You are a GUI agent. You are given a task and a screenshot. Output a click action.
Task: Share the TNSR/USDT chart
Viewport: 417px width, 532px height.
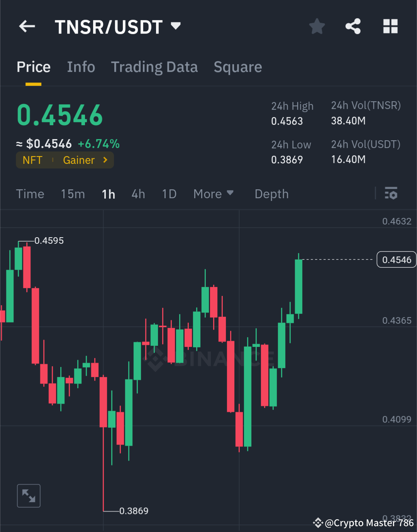(353, 26)
